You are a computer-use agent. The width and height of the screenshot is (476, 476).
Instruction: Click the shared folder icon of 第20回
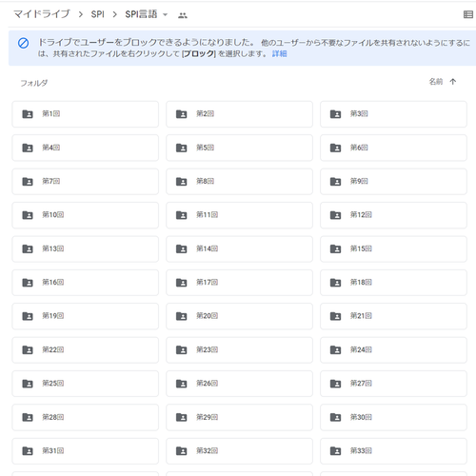(x=182, y=316)
